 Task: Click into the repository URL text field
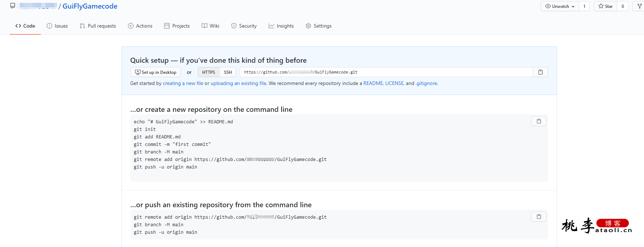point(386,72)
